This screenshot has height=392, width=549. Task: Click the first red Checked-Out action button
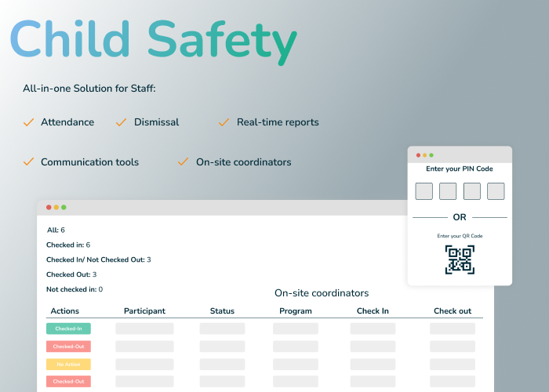[69, 347]
